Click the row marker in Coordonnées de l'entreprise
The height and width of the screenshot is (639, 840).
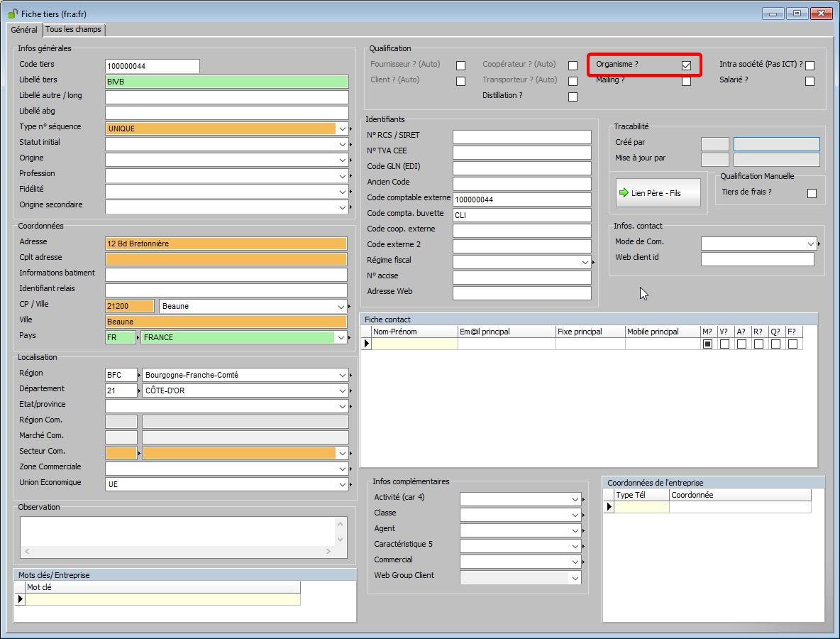click(x=608, y=507)
